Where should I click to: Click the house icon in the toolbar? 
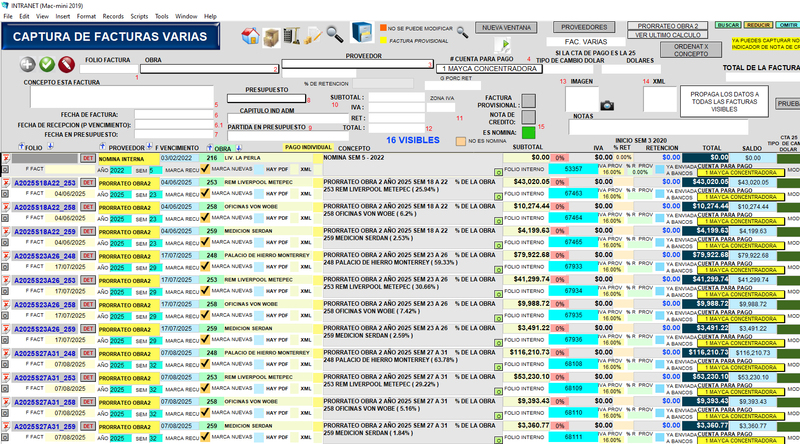(250, 36)
